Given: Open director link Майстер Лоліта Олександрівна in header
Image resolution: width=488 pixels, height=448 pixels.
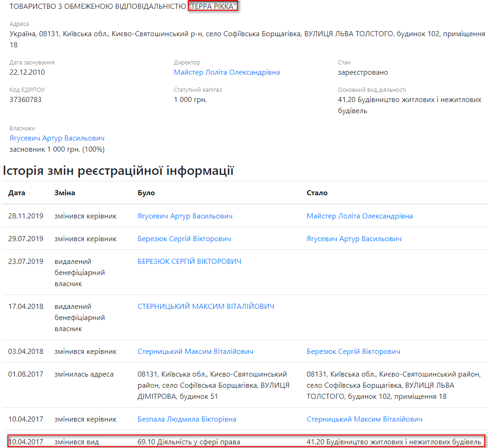Looking at the screenshot, I should pos(227,72).
